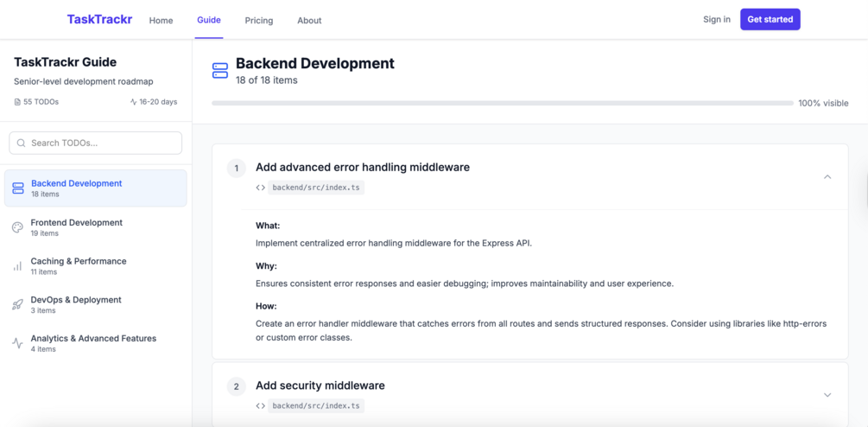Open the Home nav item

[162, 21]
